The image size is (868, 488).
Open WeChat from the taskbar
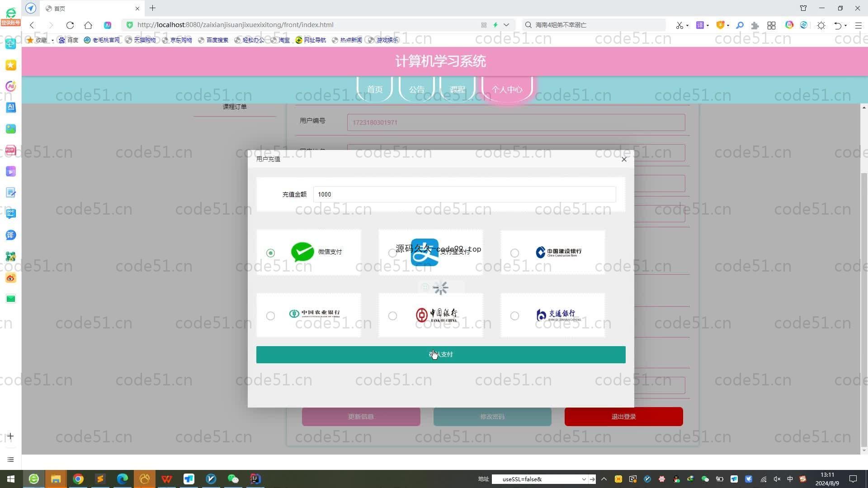click(233, 479)
